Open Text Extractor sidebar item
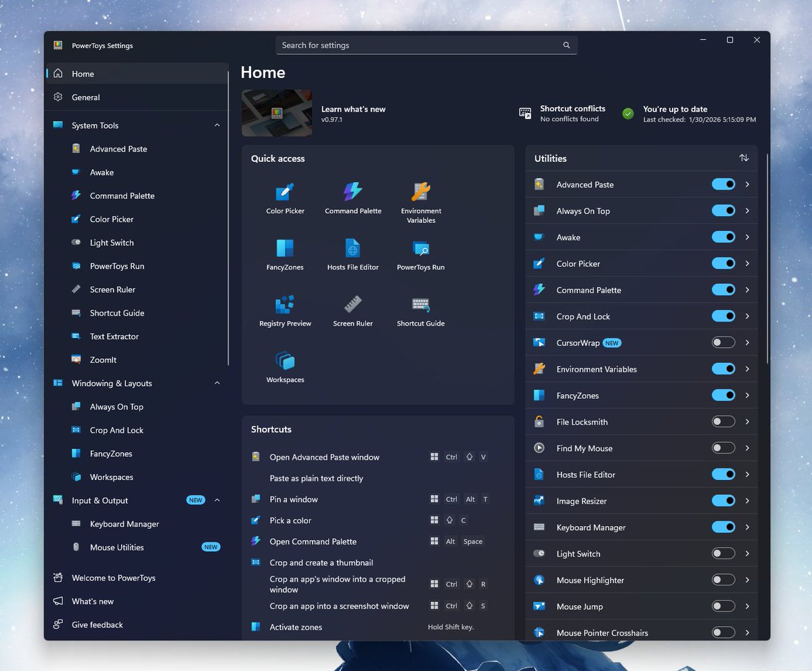 point(137,337)
